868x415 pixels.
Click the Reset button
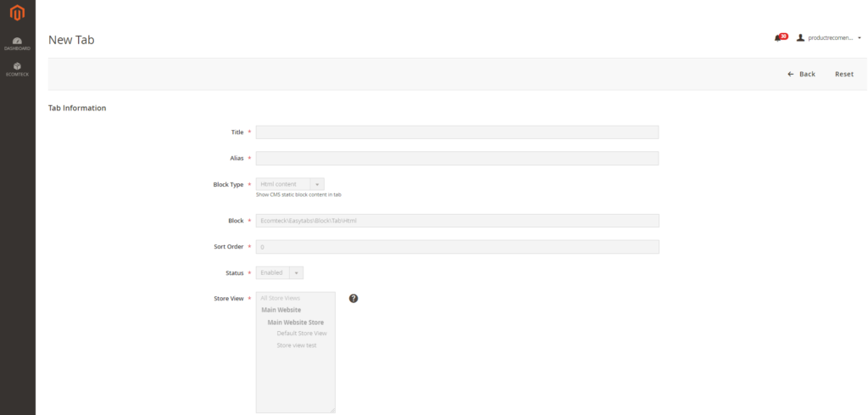click(x=844, y=74)
